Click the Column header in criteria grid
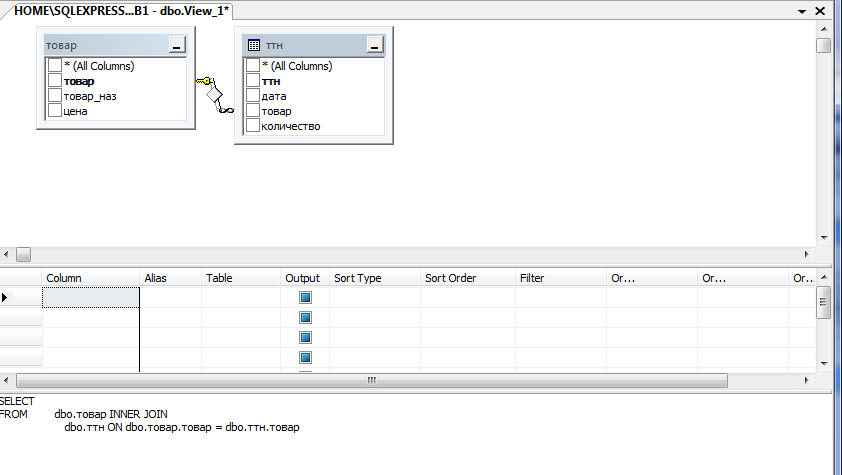The height and width of the screenshot is (475, 842). [90, 278]
